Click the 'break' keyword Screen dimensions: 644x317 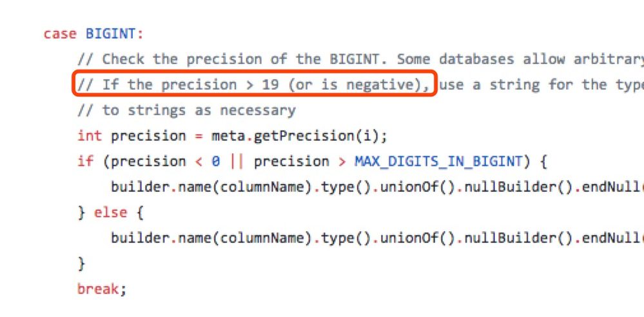point(98,288)
